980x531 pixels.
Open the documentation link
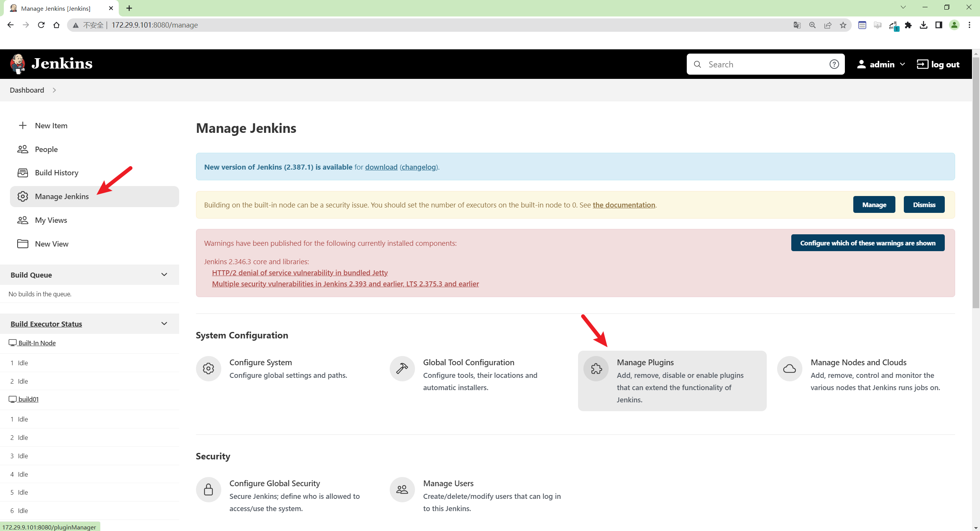click(x=624, y=205)
